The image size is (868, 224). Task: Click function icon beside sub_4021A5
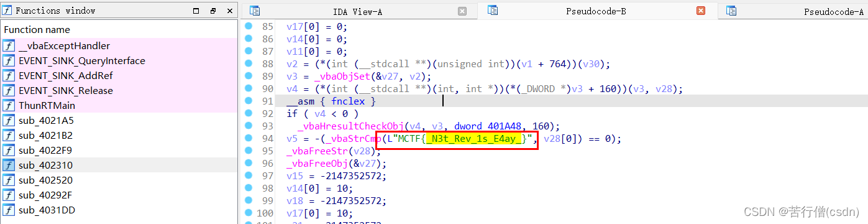click(9, 121)
